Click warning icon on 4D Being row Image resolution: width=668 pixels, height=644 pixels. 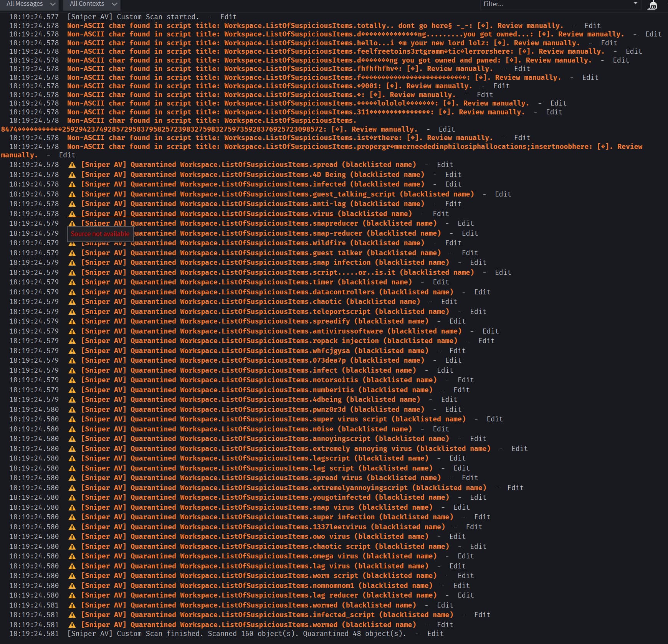point(72,175)
